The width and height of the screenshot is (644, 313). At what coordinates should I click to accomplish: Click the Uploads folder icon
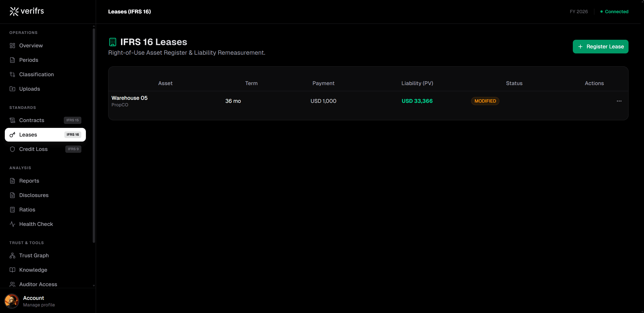click(x=12, y=89)
